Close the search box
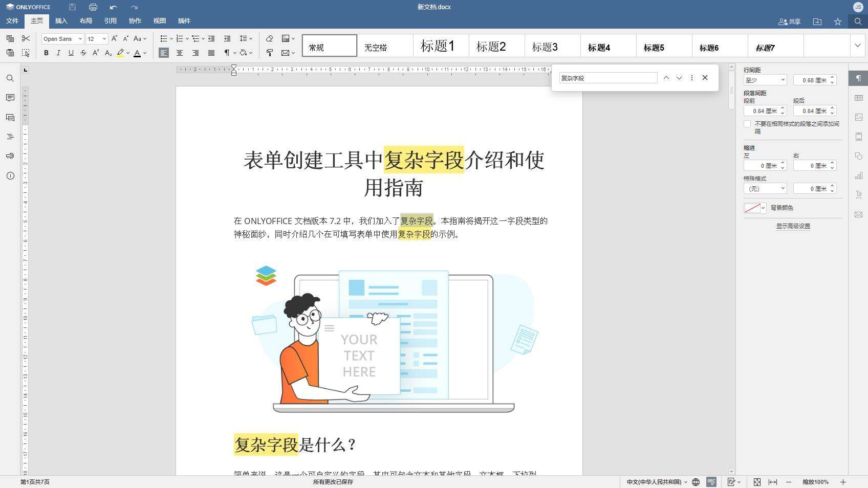The height and width of the screenshot is (488, 868). (705, 78)
